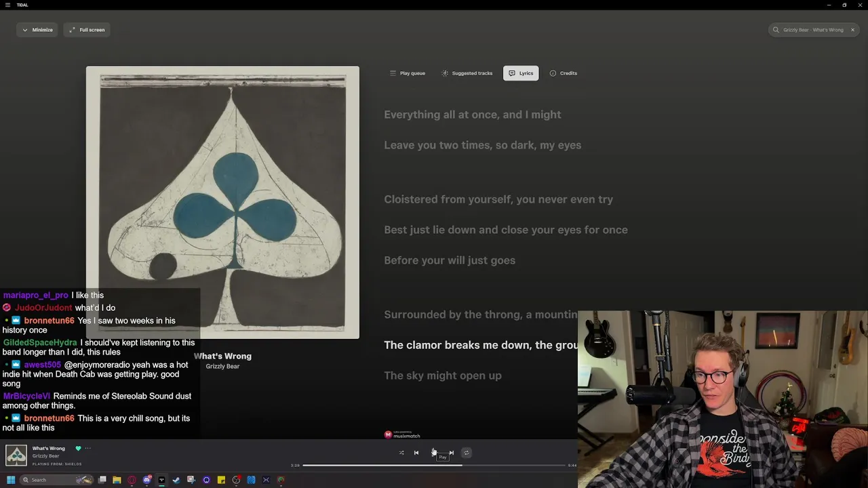Click What's Wrong title in the player bar
The image size is (868, 488).
(49, 448)
